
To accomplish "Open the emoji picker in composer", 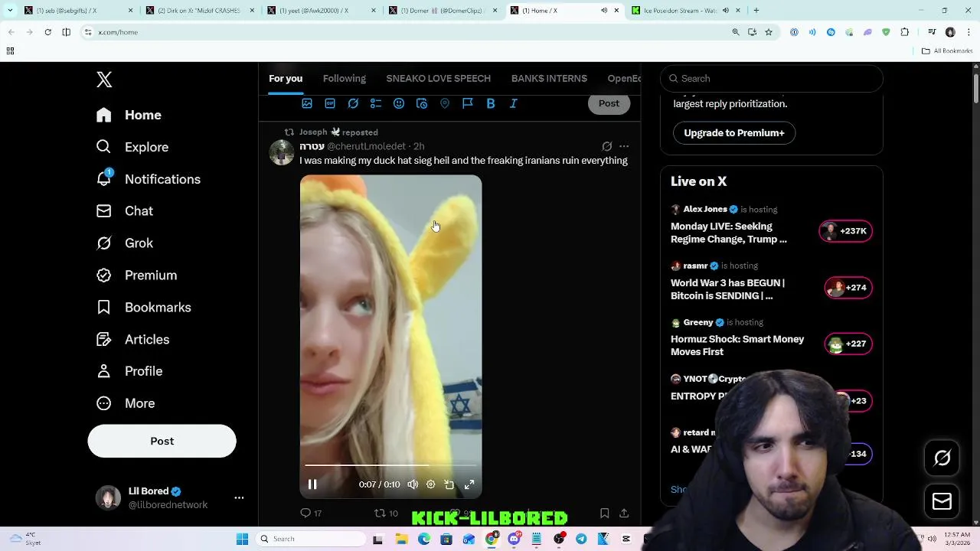I will click(x=399, y=103).
